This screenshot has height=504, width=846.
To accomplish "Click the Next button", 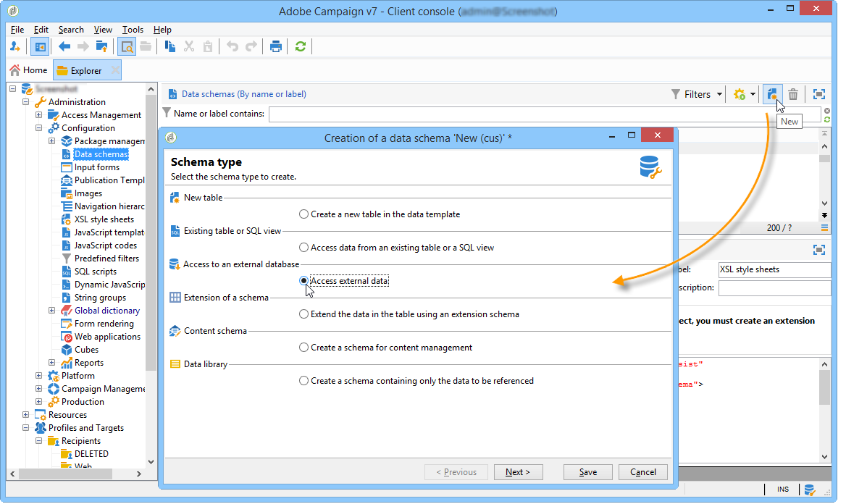I will click(x=518, y=472).
